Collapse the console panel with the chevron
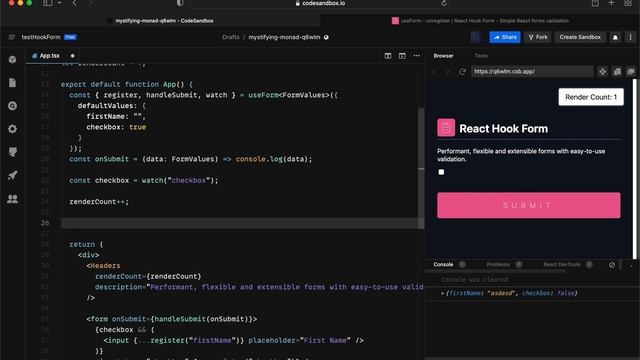The width and height of the screenshot is (640, 360). pos(631,265)
